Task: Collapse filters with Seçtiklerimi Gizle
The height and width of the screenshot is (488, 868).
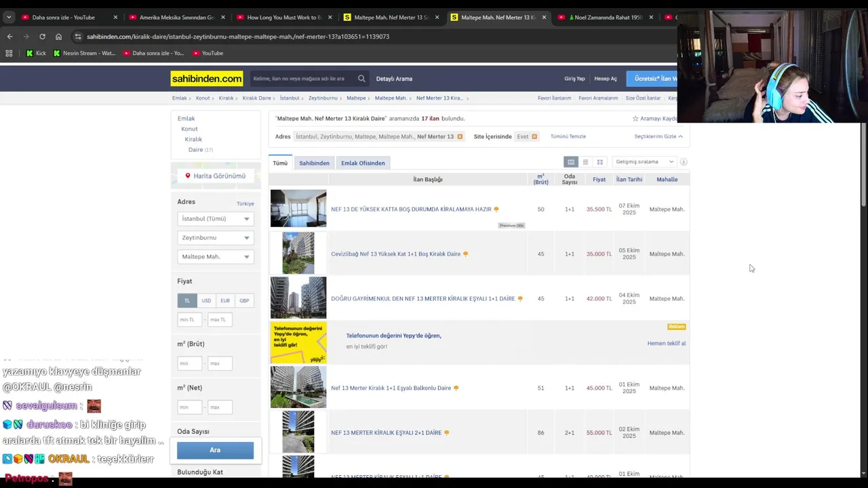Action: (658, 137)
